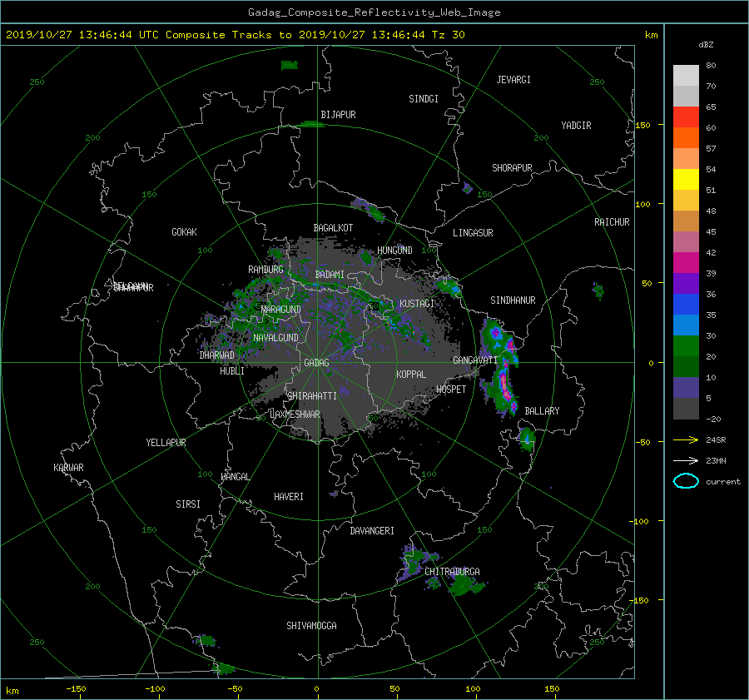Click the SIRSI city label
Viewport: 749px width, 700px height.
pyautogui.click(x=188, y=504)
